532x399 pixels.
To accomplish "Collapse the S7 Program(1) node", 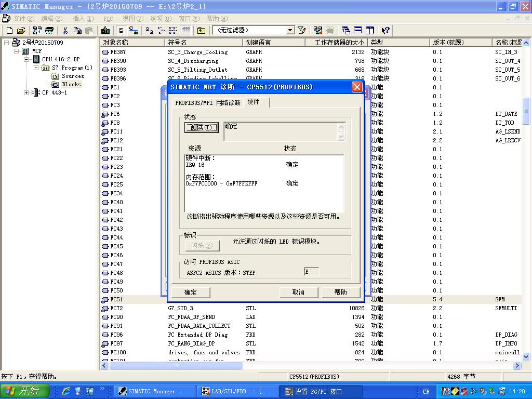I will [36, 68].
